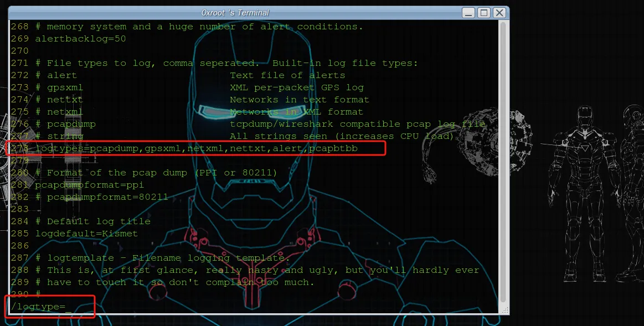Click the window resize grip corner

point(505,310)
